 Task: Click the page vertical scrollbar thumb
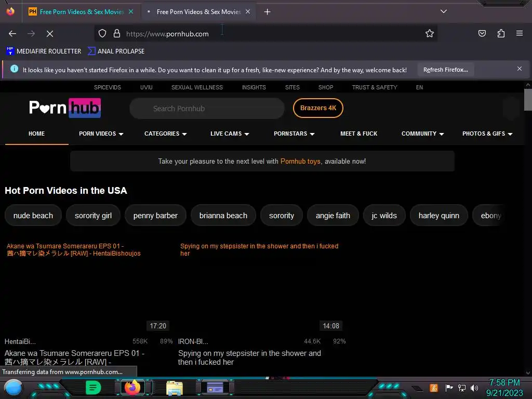point(528,99)
